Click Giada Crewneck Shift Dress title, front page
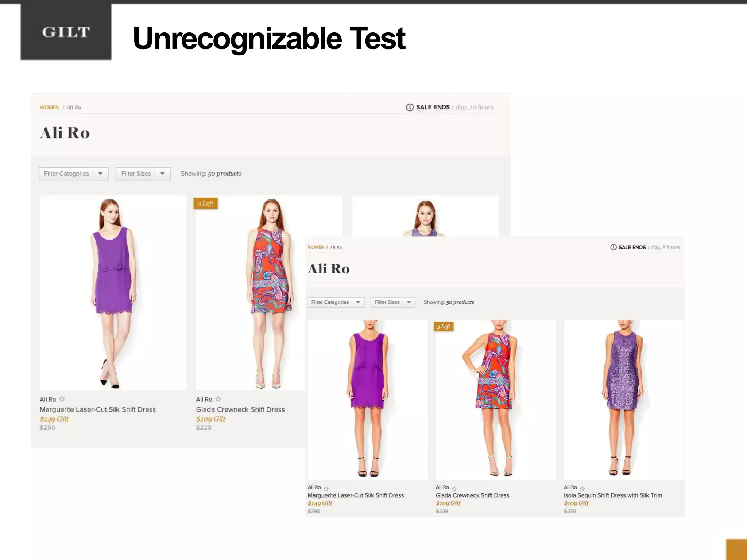 tap(472, 495)
